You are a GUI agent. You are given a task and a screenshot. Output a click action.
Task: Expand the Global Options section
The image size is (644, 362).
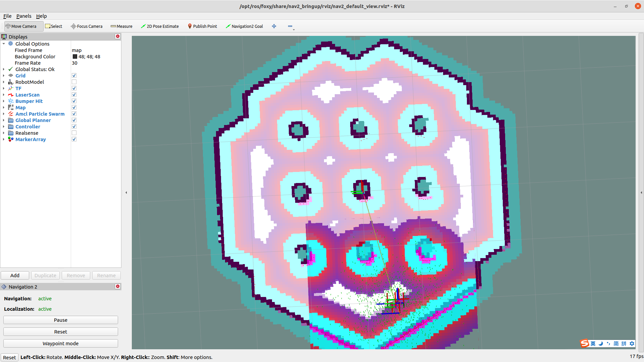4,43
